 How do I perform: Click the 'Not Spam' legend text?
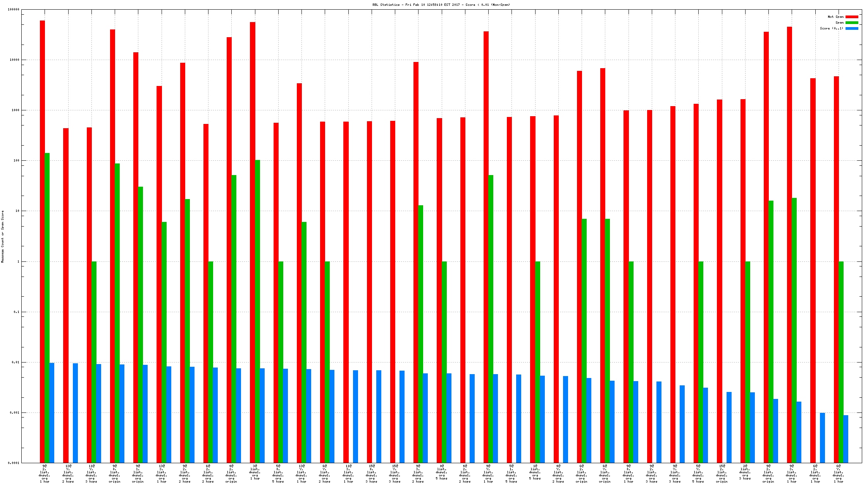tap(835, 17)
